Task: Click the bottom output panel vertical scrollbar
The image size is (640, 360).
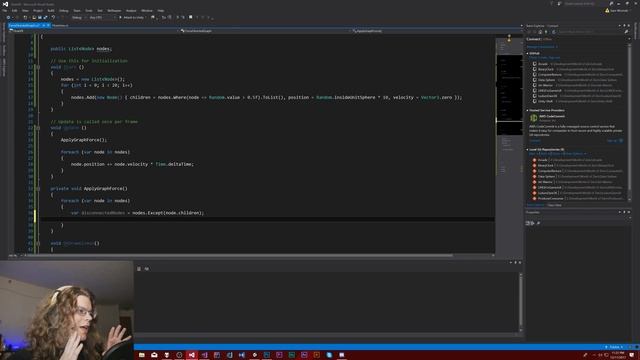Action: [x=520, y=302]
